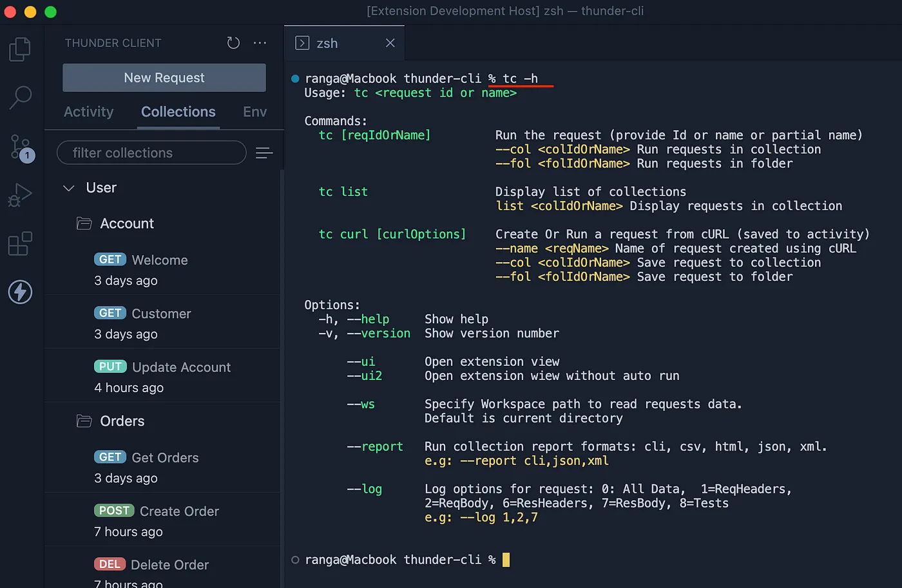Click in the filter collections search field
The height and width of the screenshot is (588, 902).
pos(151,153)
